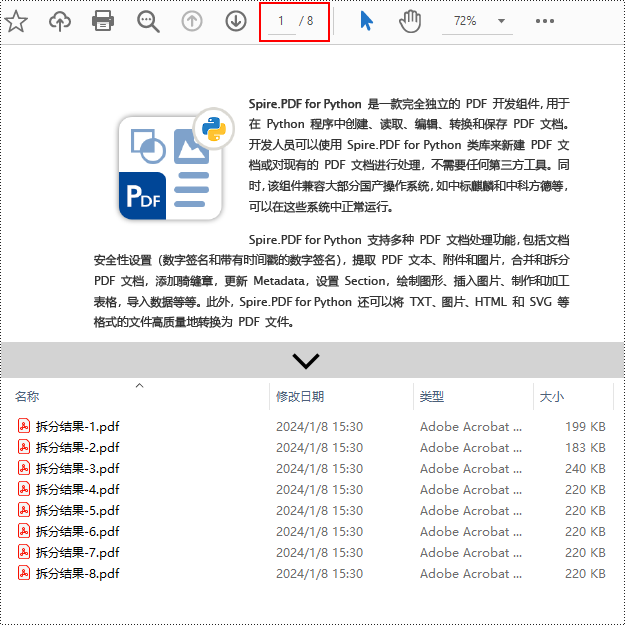The image size is (625, 625).
Task: Sort by 修改日期 column header
Action: (300, 397)
